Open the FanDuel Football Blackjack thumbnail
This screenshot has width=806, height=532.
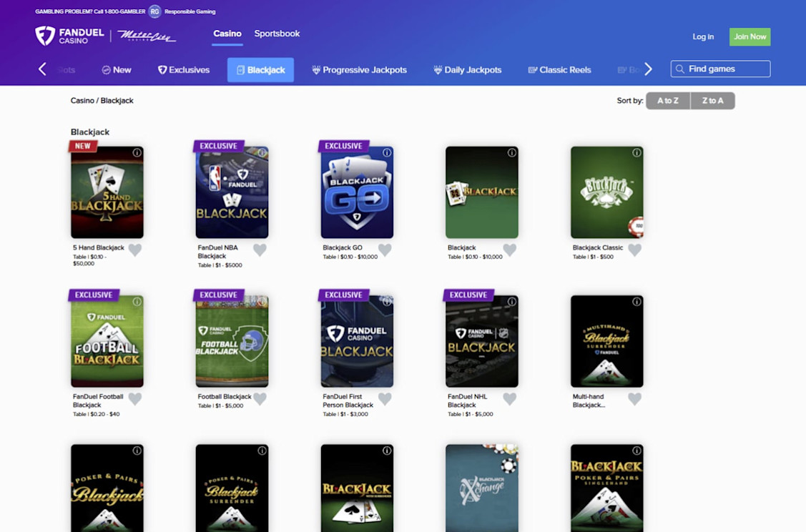coord(107,341)
